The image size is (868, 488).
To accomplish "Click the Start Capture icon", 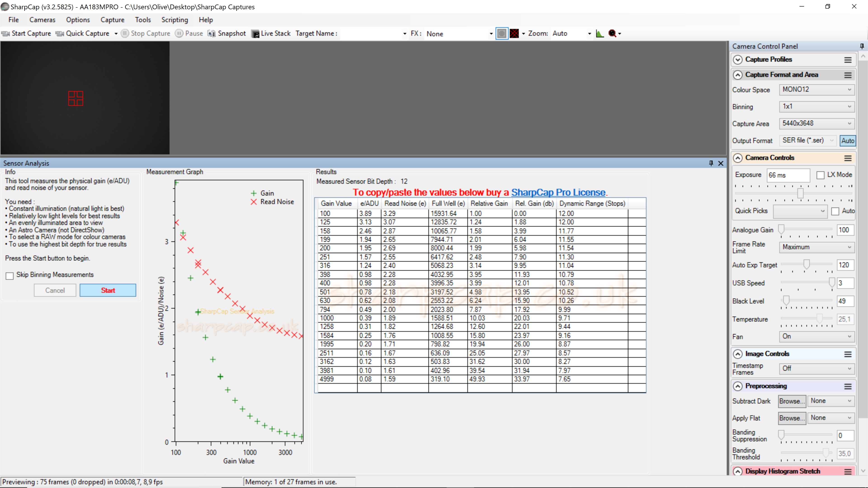I will 5,33.
